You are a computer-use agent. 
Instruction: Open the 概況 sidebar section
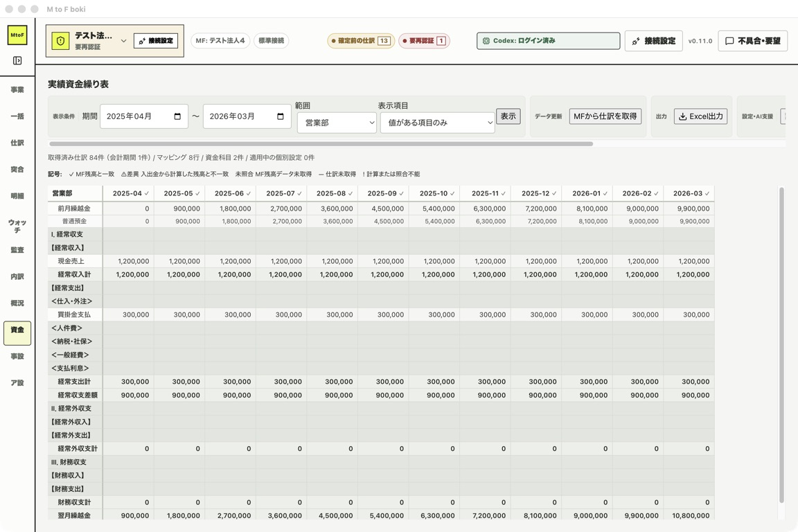coord(17,303)
